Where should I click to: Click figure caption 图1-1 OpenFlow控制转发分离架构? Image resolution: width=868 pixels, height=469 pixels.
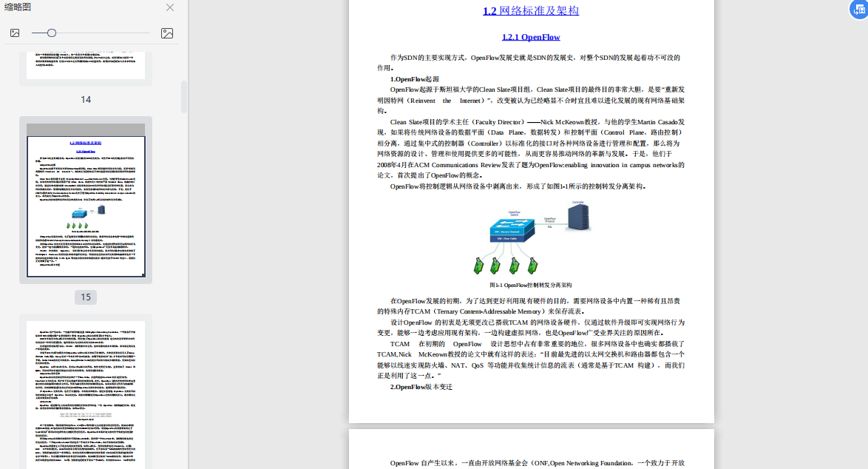[530, 285]
